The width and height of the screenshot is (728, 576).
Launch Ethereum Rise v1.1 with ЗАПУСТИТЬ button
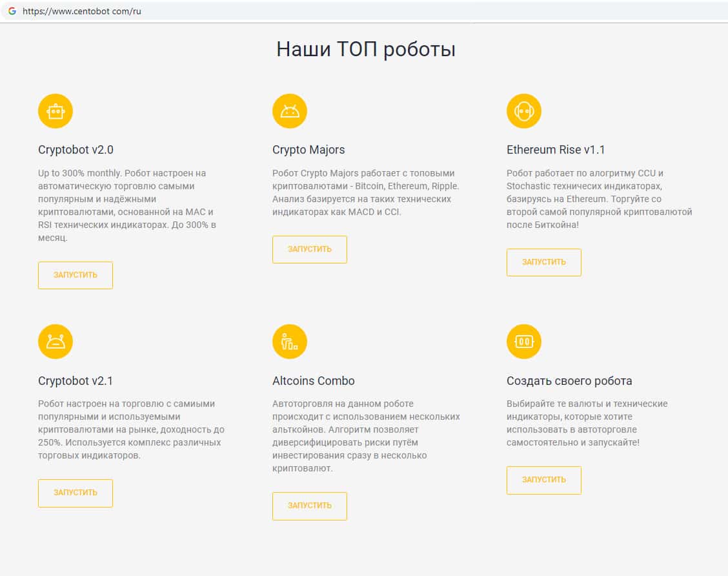click(543, 262)
